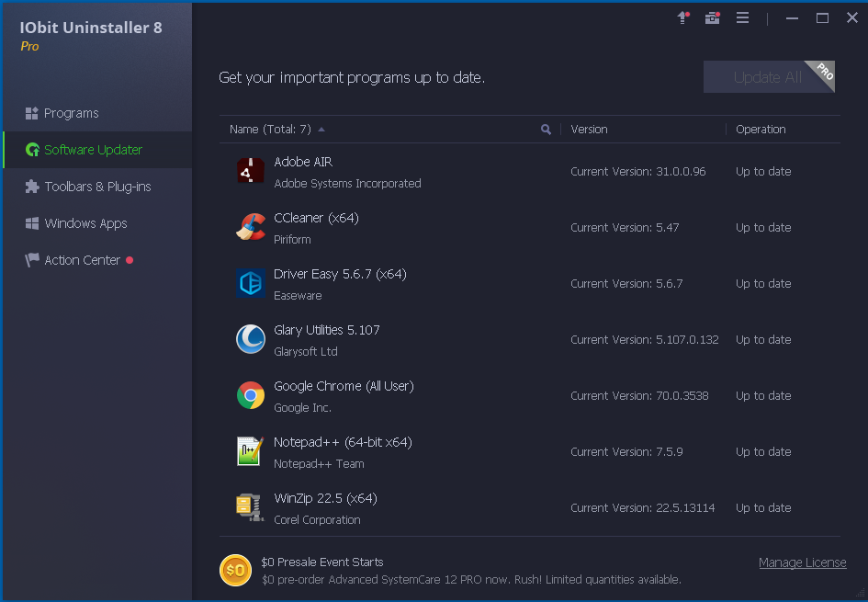Click Piriform publisher text
868x602 pixels.
[292, 239]
